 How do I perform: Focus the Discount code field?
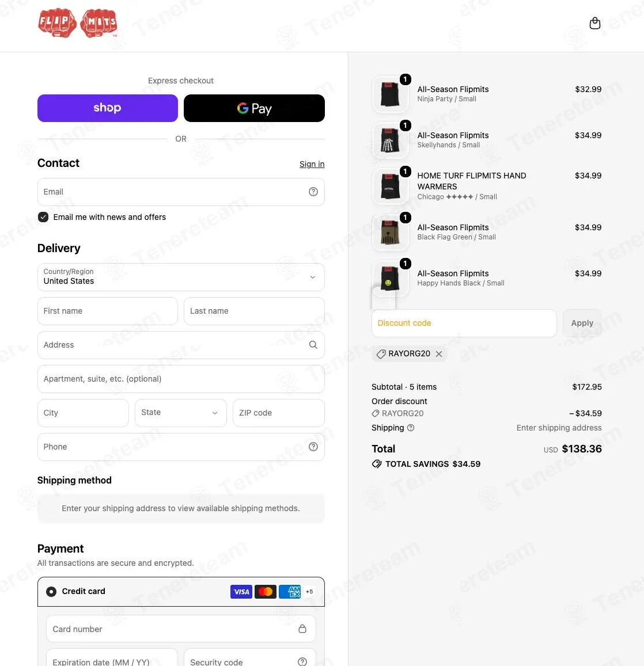[x=464, y=323]
